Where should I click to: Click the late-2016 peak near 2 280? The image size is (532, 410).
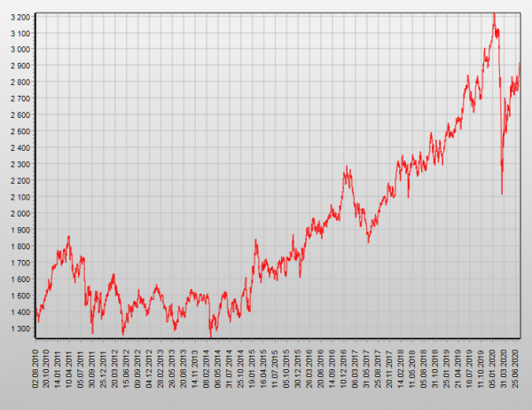coord(347,168)
